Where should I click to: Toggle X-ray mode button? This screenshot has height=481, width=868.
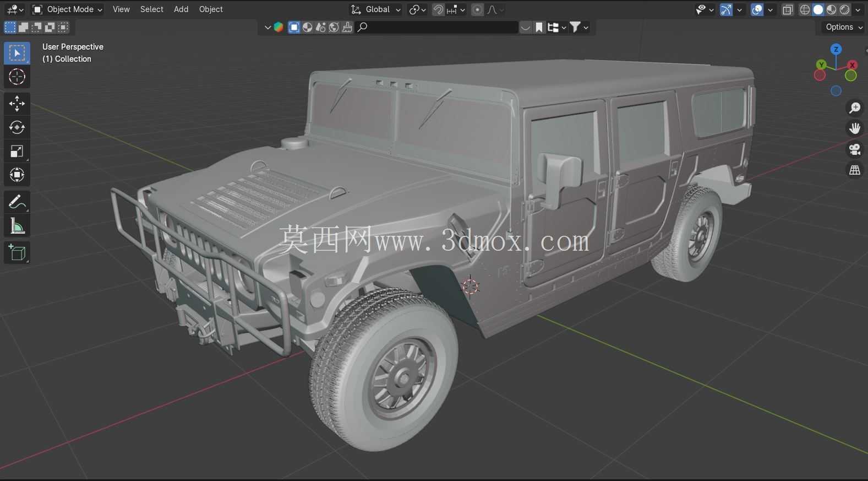tap(788, 9)
